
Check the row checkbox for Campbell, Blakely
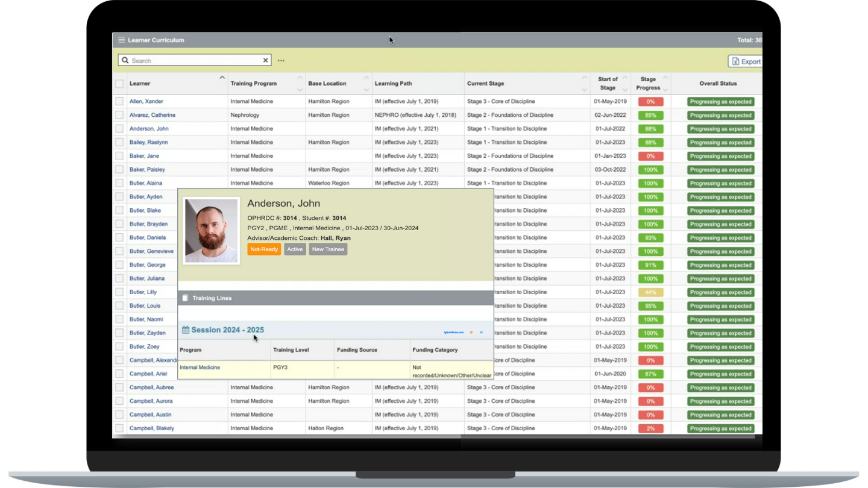119,428
